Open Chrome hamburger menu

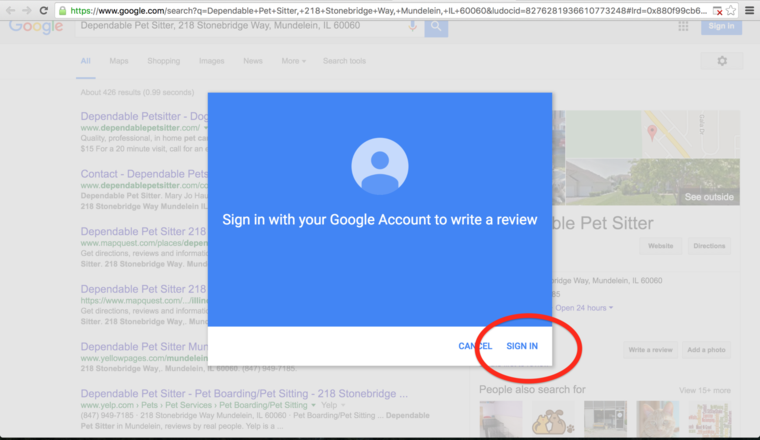click(x=749, y=10)
